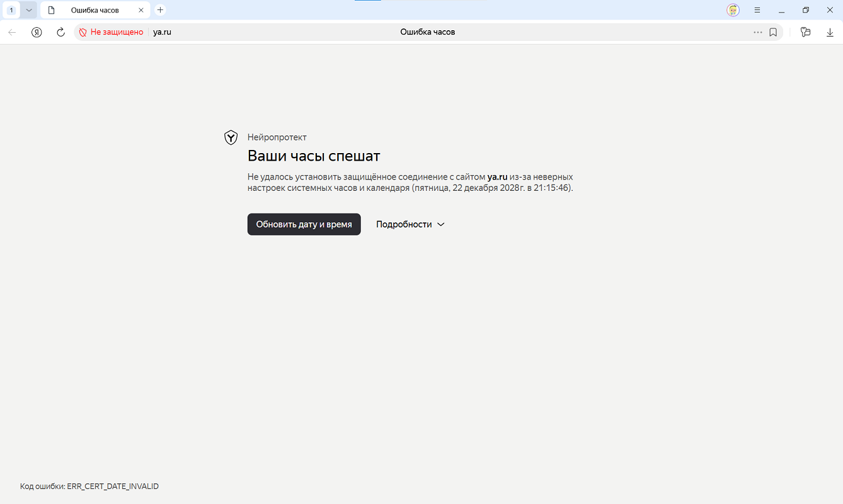The height and width of the screenshot is (504, 843).
Task: Open the browser hamburger menu
Action: click(x=757, y=10)
